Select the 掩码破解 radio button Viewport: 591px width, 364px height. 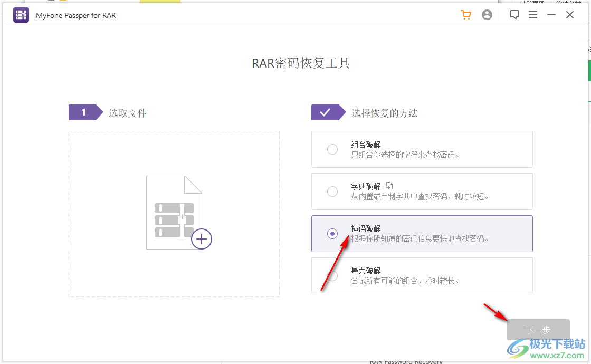click(x=332, y=234)
